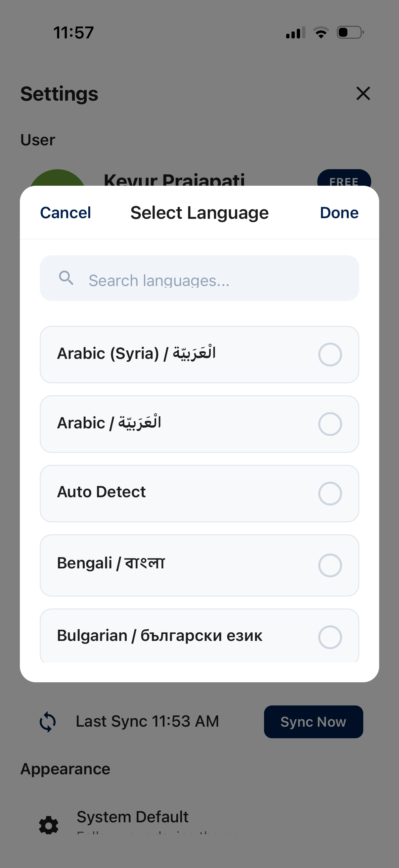Tap the Auto Detect language row label
399x868 pixels.
[x=101, y=492]
